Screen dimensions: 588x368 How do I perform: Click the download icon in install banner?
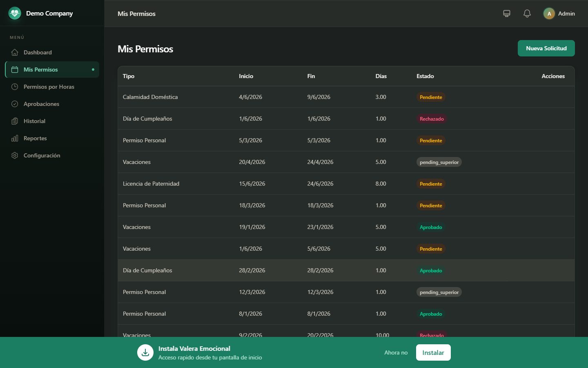point(145,352)
